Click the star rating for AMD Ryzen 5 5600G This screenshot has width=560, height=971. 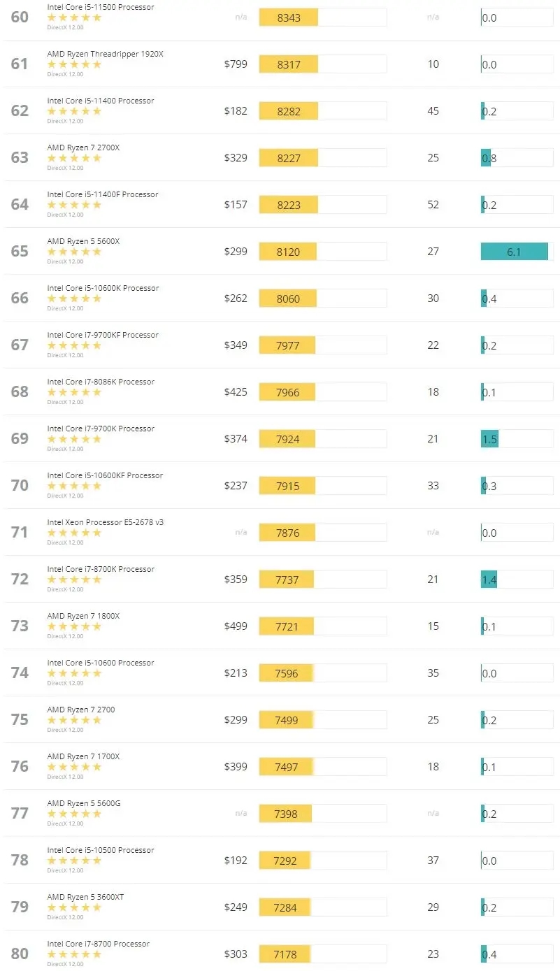coord(73,813)
